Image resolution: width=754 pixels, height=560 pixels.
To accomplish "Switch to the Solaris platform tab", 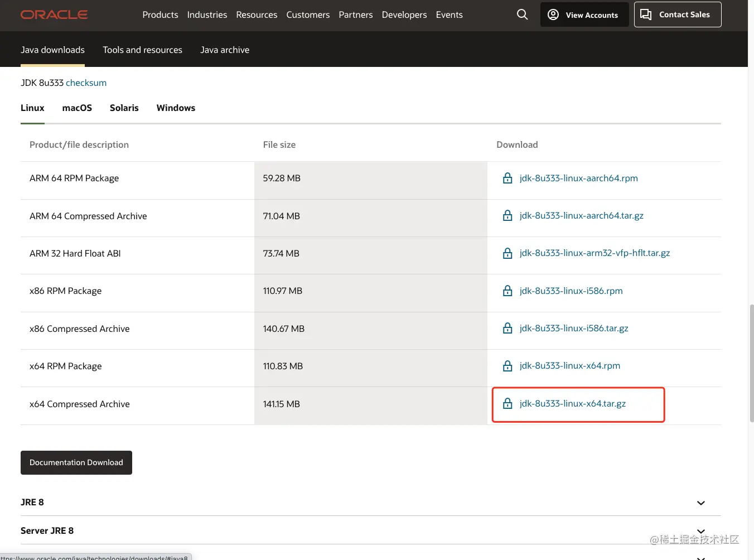I will point(124,108).
